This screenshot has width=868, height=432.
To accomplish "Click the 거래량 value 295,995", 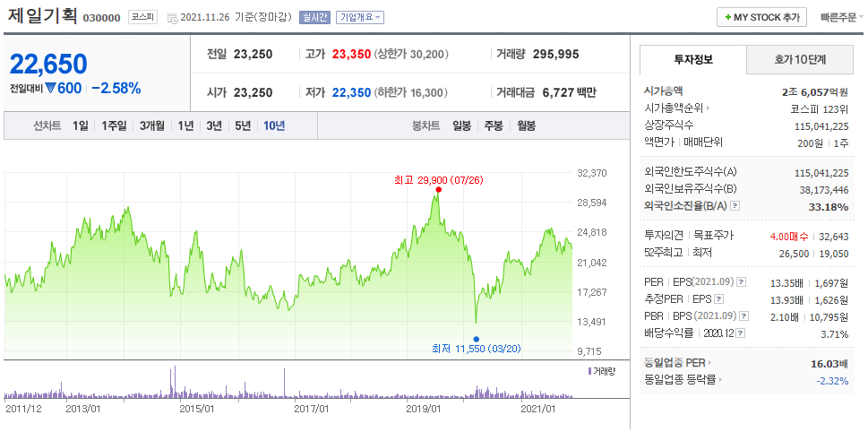I will pyautogui.click(x=555, y=55).
